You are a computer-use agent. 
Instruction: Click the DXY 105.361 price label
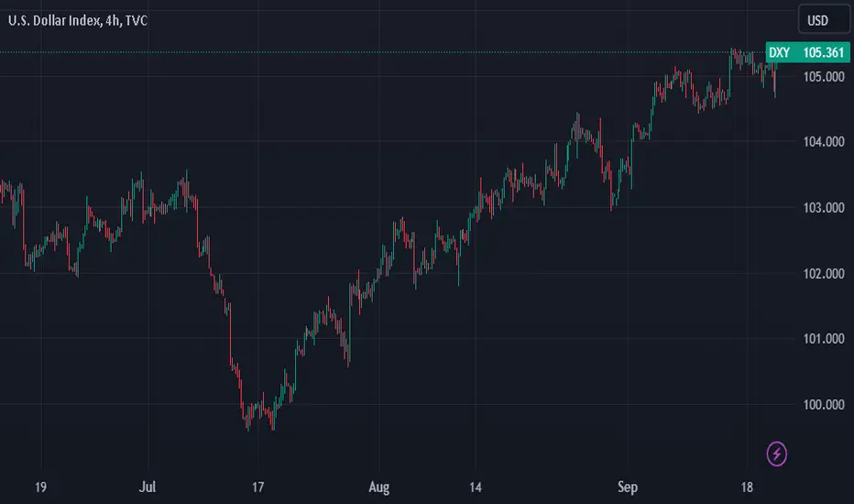click(807, 52)
